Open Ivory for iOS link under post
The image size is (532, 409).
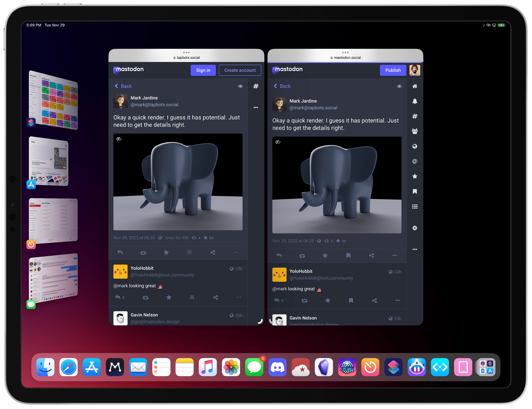(177, 238)
